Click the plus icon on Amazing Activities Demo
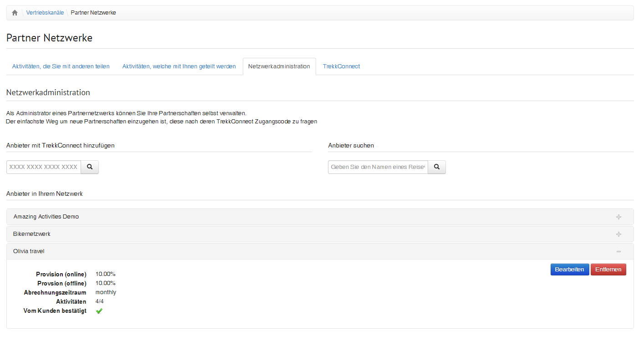Image resolution: width=644 pixels, height=341 pixels. 618,217
